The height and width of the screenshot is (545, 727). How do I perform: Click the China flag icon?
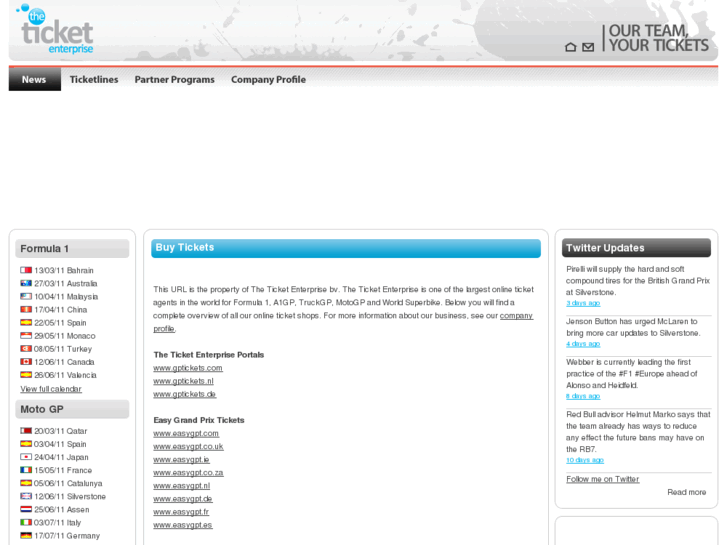pyautogui.click(x=26, y=309)
